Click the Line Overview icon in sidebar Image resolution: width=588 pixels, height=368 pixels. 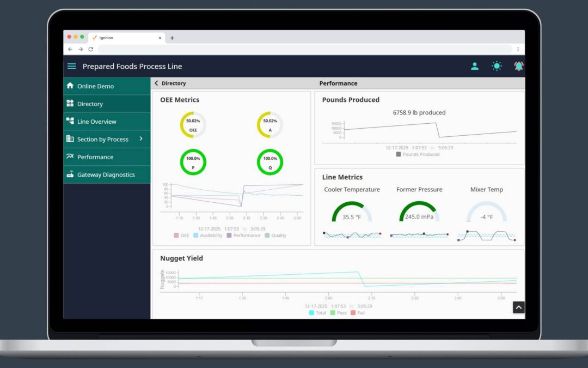pos(70,121)
